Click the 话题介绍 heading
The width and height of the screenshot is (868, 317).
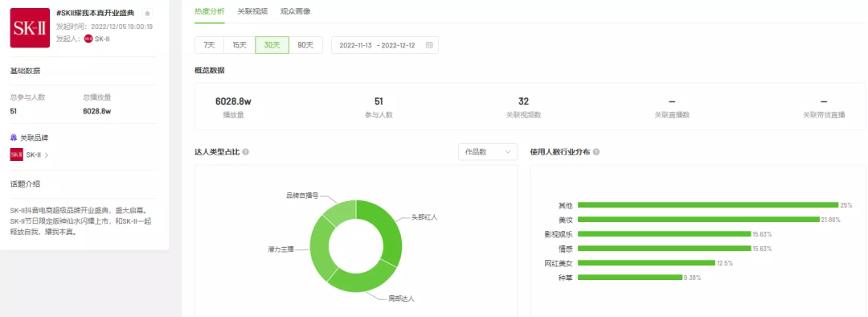[25, 184]
